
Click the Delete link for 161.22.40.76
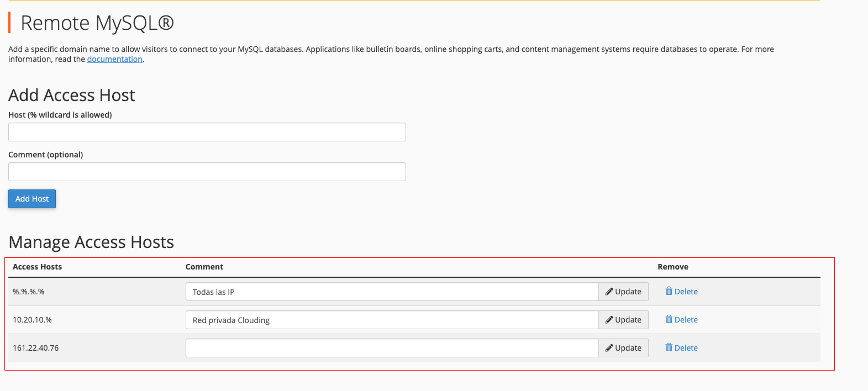pyautogui.click(x=686, y=348)
